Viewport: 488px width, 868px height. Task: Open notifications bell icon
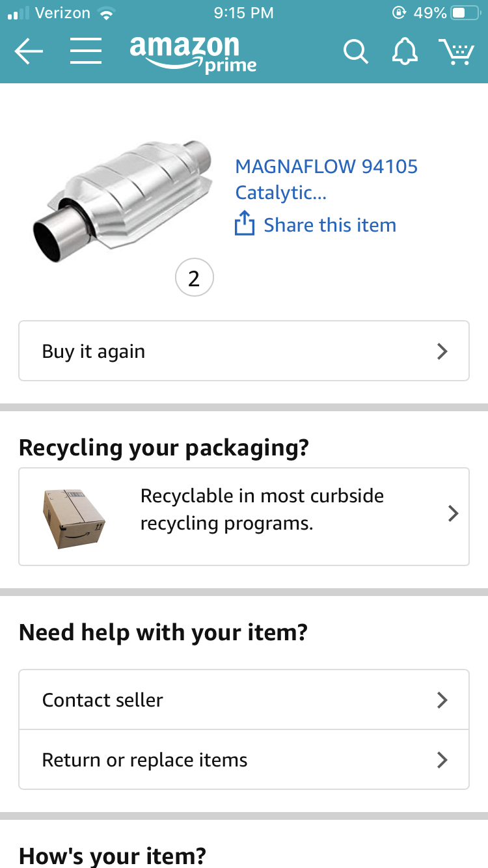tap(405, 51)
